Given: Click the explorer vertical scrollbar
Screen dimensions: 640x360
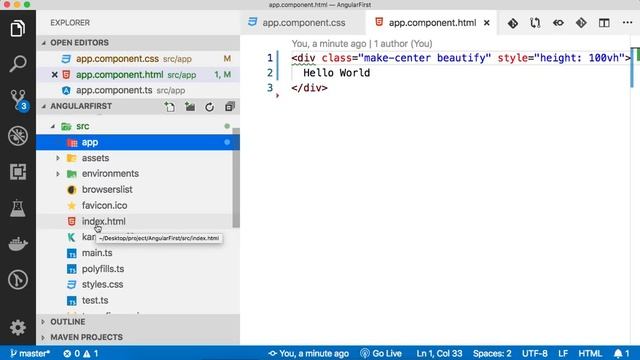Looking at the screenshot, I should point(236,178).
